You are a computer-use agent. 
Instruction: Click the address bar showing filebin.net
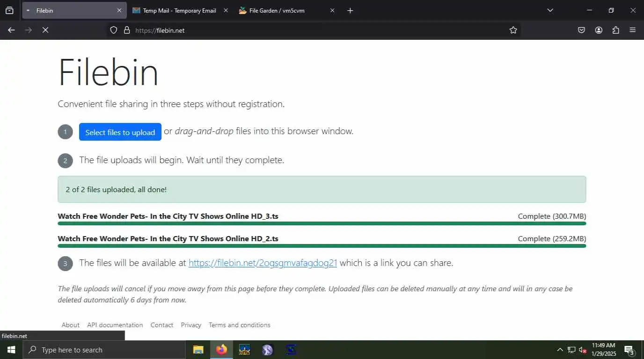(314, 30)
